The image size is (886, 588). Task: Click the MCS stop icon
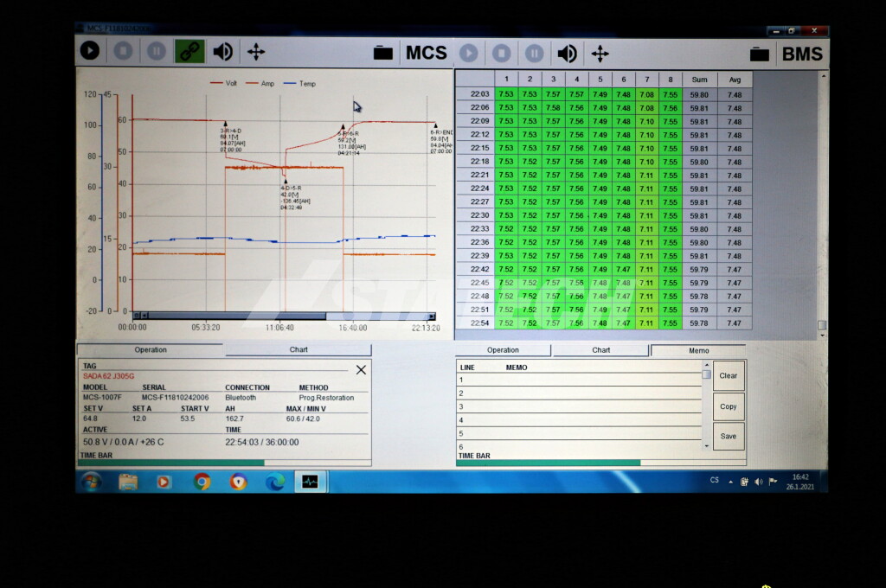(122, 51)
